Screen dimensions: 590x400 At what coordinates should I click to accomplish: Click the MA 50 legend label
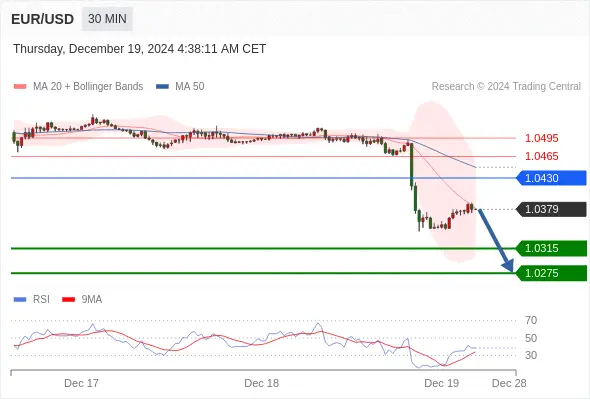tap(190, 87)
